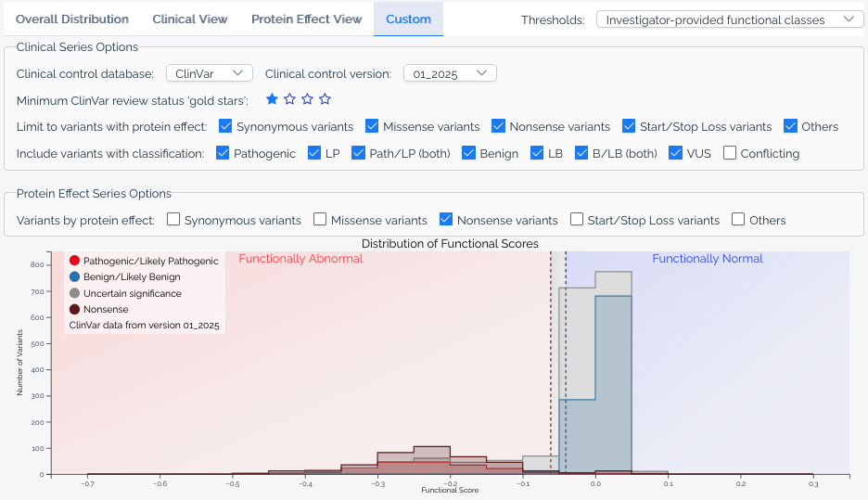Open Clinical control database dropdown
This screenshot has height=500, width=868.
[209, 73]
